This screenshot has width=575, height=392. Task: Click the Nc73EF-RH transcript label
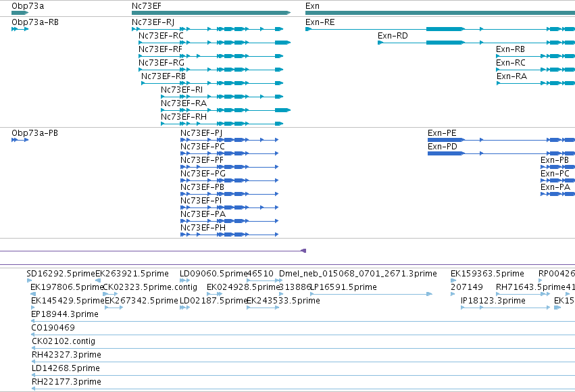[184, 117]
